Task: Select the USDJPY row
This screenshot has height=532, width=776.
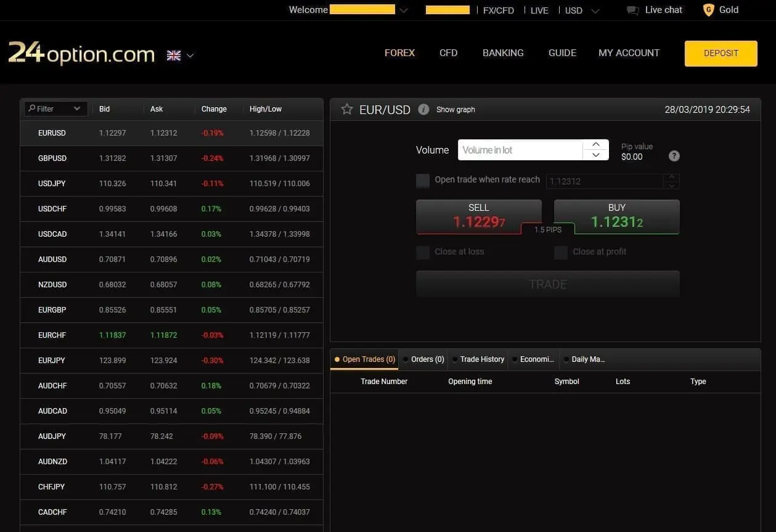Action: [171, 184]
